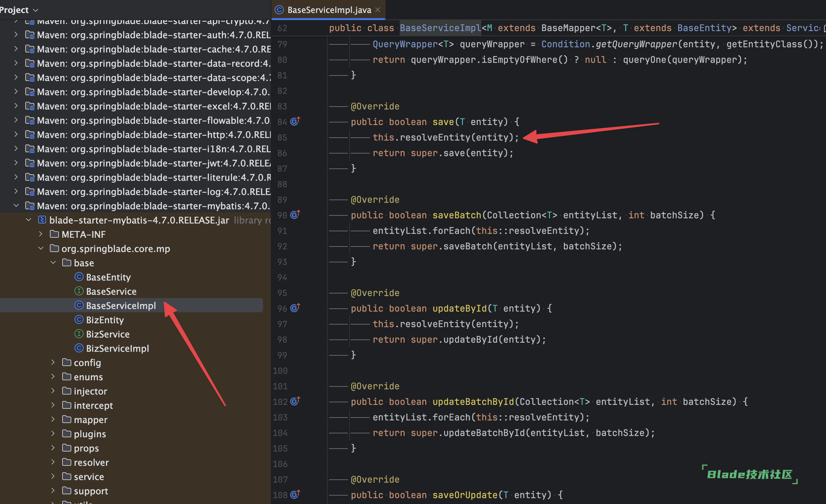Collapse blade-starter-mybatis jar node
Image resolution: width=826 pixels, height=504 pixels.
[29, 220]
